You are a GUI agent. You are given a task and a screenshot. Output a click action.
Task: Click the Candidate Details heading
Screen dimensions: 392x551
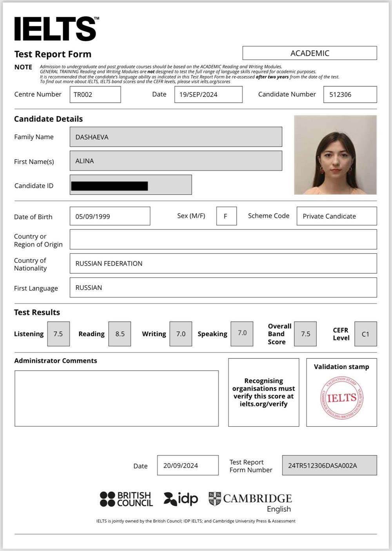pyautogui.click(x=49, y=119)
